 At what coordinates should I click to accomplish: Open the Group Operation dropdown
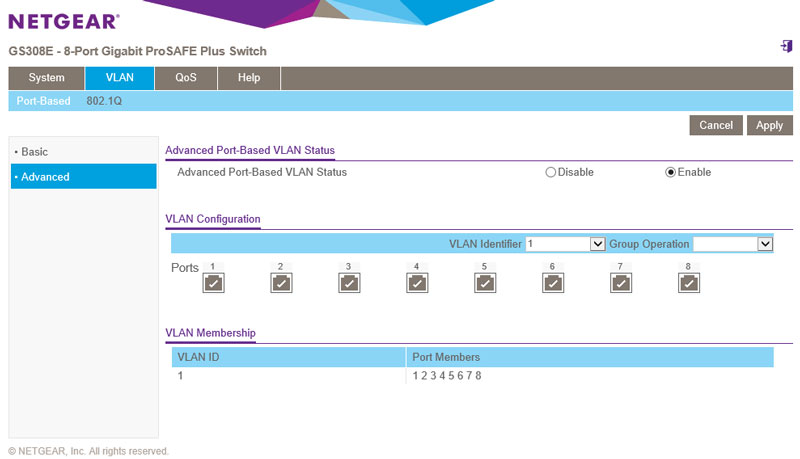tap(733, 244)
